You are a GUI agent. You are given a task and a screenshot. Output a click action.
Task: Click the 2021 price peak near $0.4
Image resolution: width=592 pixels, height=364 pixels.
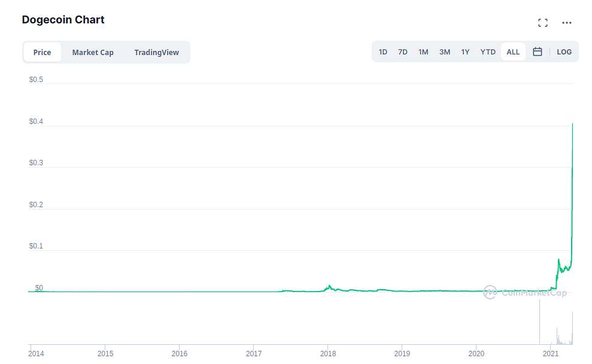(572, 125)
